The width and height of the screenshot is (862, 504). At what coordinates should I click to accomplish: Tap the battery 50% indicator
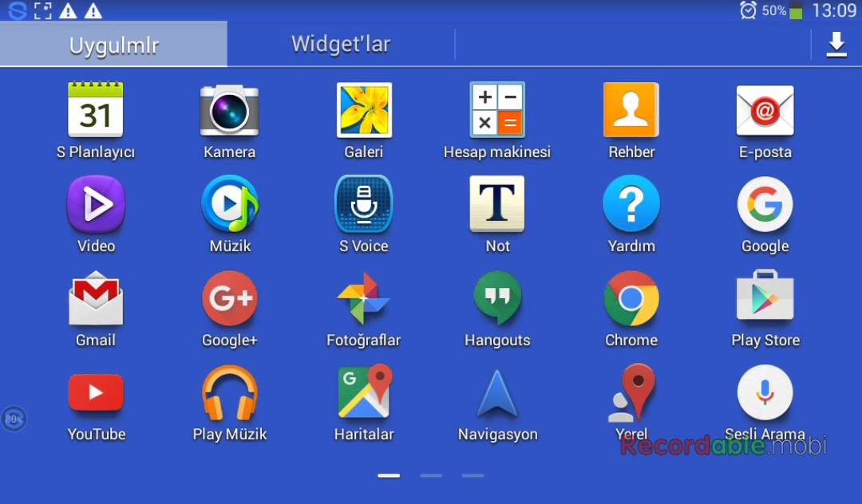click(781, 10)
